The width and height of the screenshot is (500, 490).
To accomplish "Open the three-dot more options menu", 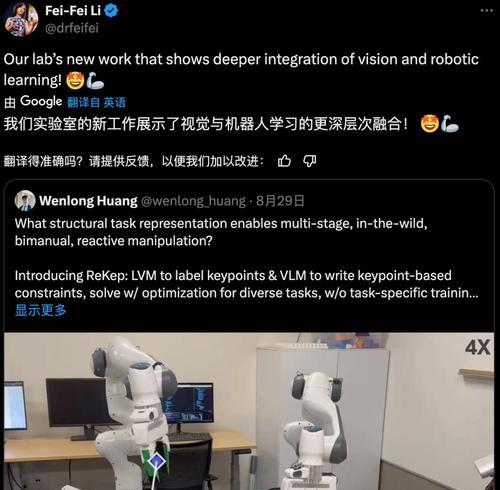I will (487, 11).
